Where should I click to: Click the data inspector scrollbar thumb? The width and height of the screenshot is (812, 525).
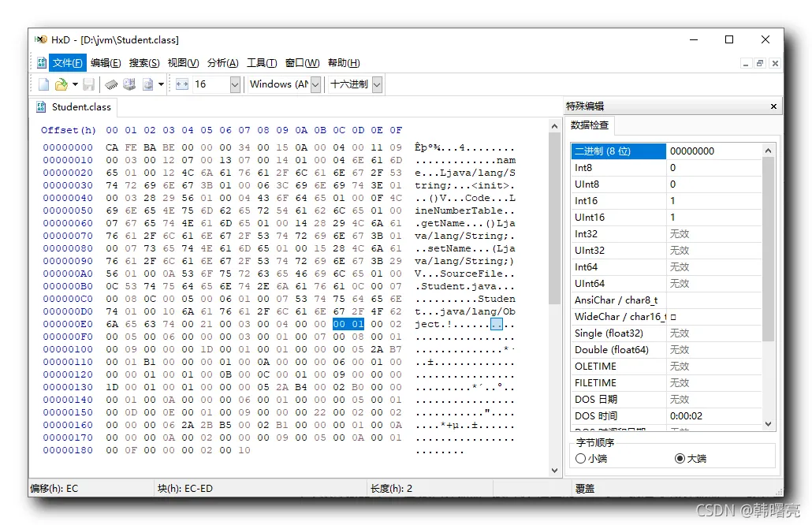point(769,249)
